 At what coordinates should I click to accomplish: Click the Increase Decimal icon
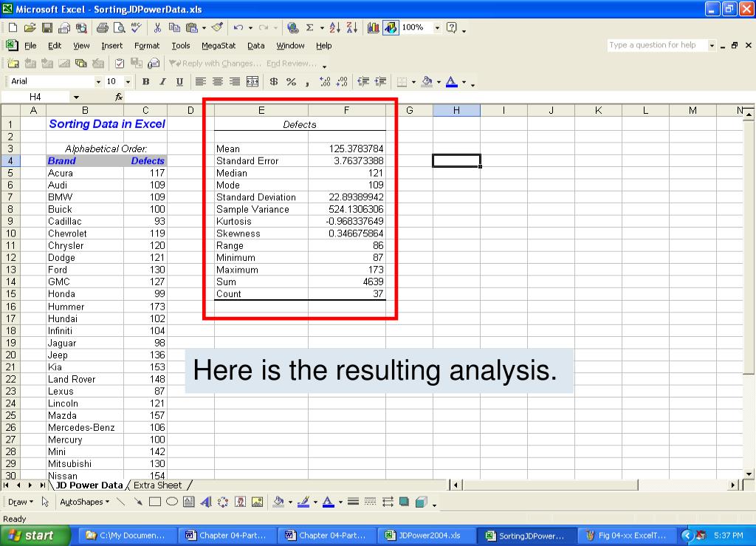325,81
